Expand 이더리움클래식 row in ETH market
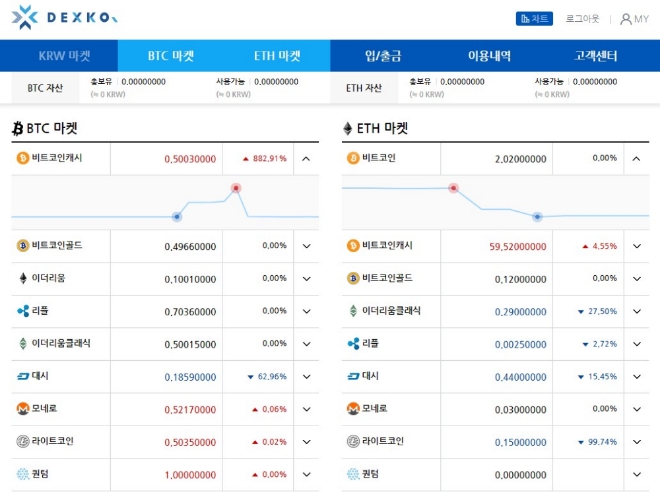Image resolution: width=660 pixels, height=504 pixels. point(637,312)
